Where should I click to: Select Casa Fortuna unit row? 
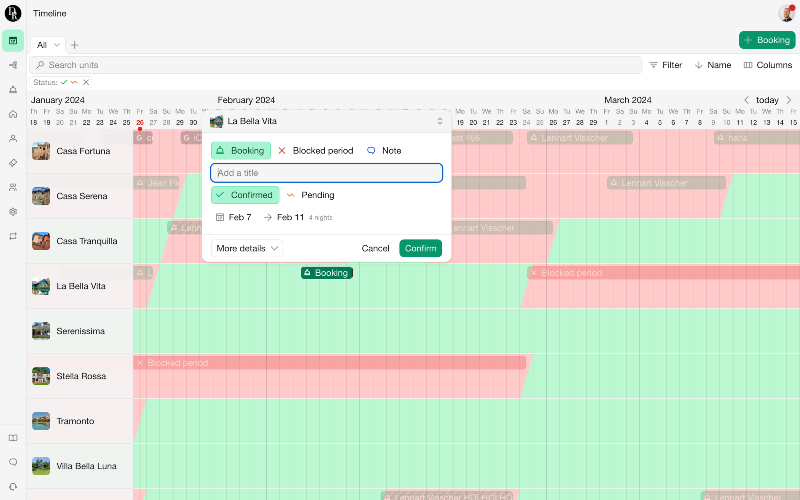tap(80, 151)
